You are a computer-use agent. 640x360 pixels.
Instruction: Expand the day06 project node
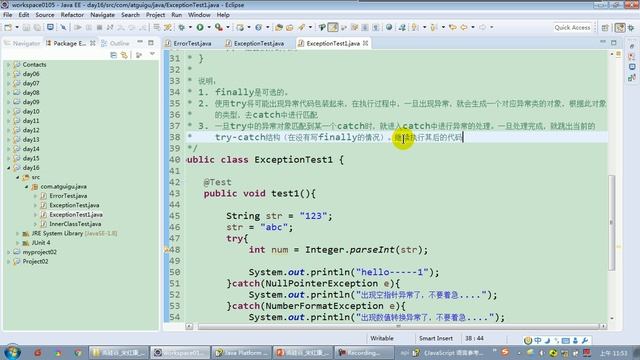pos(9,74)
